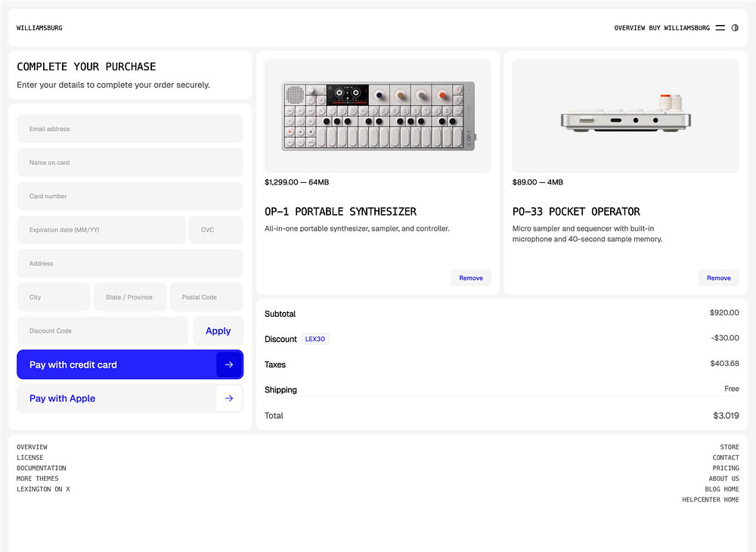The image size is (756, 552).
Task: Open footer Documentation link
Action: [x=42, y=468]
